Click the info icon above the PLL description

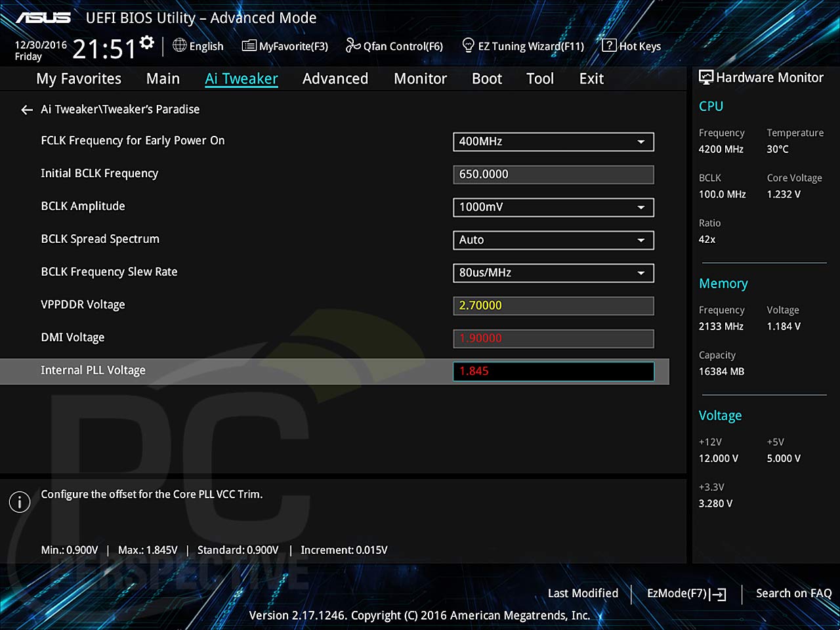(x=20, y=502)
